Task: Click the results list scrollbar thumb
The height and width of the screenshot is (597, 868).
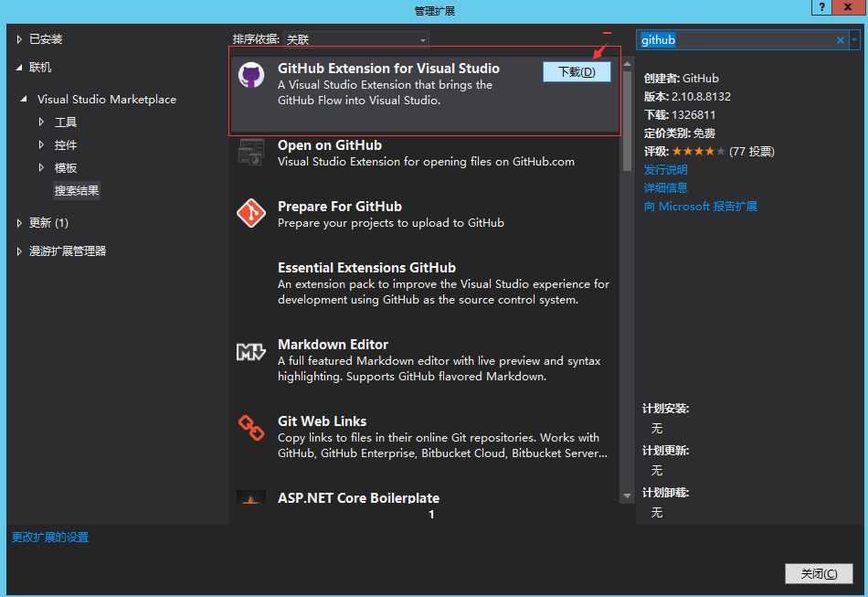Action: click(x=627, y=121)
